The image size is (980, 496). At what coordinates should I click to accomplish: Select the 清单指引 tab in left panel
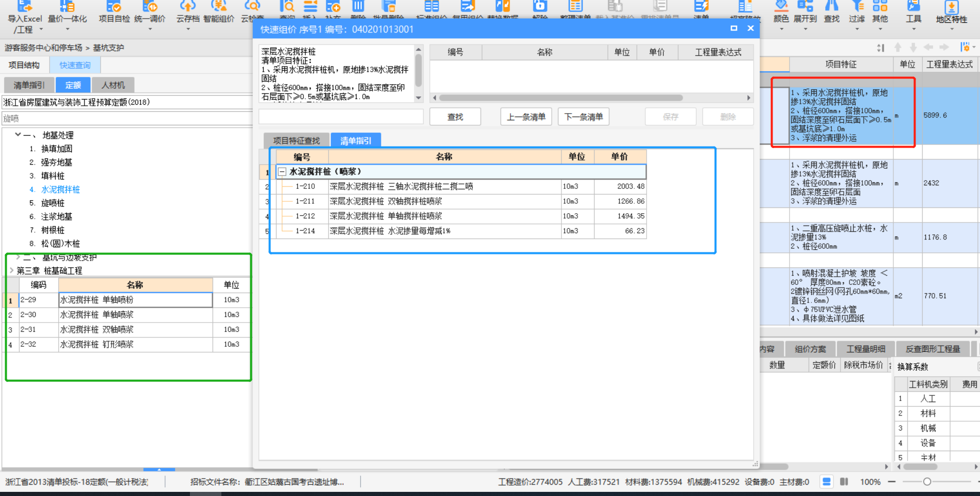(29, 85)
